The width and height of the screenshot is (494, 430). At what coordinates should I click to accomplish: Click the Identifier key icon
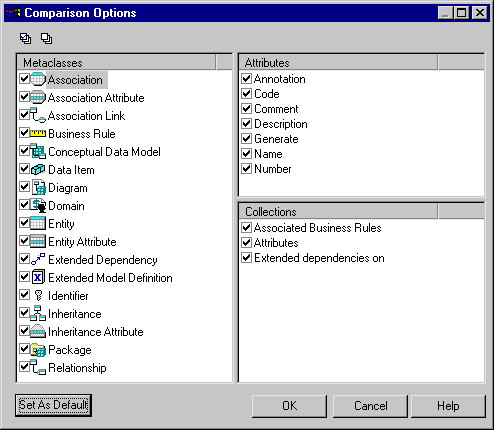[x=38, y=296]
